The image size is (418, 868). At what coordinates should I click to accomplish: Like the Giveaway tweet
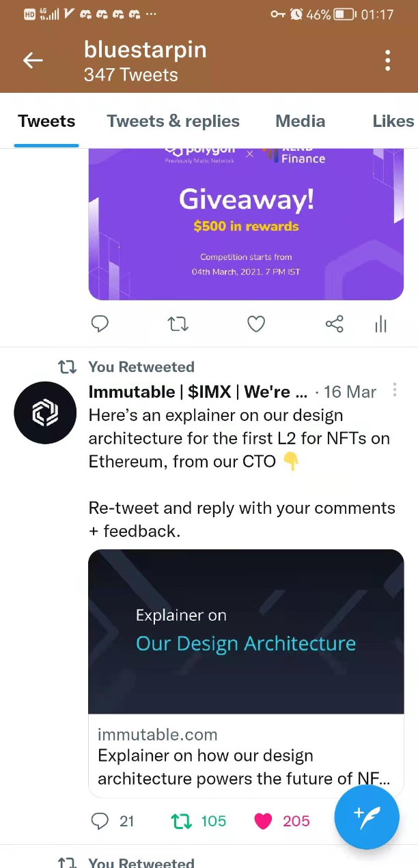(256, 323)
